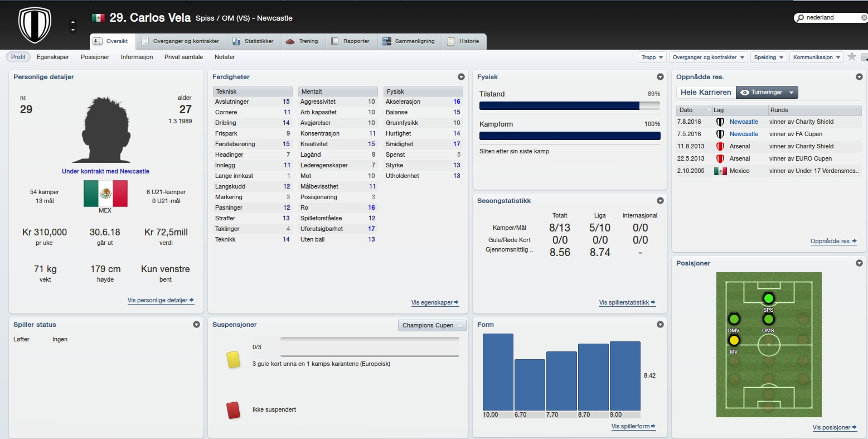Mark the player as favourite with the star icon
This screenshot has height=439, width=868.
852,57
